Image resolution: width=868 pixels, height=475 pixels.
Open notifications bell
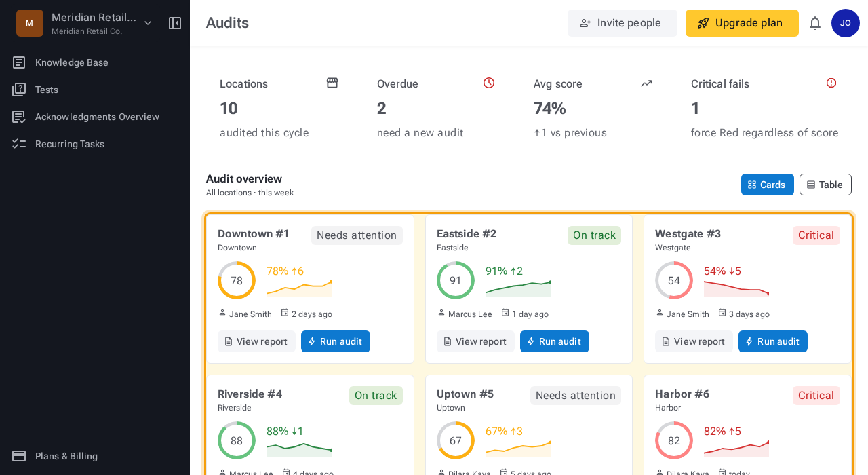[x=815, y=23]
